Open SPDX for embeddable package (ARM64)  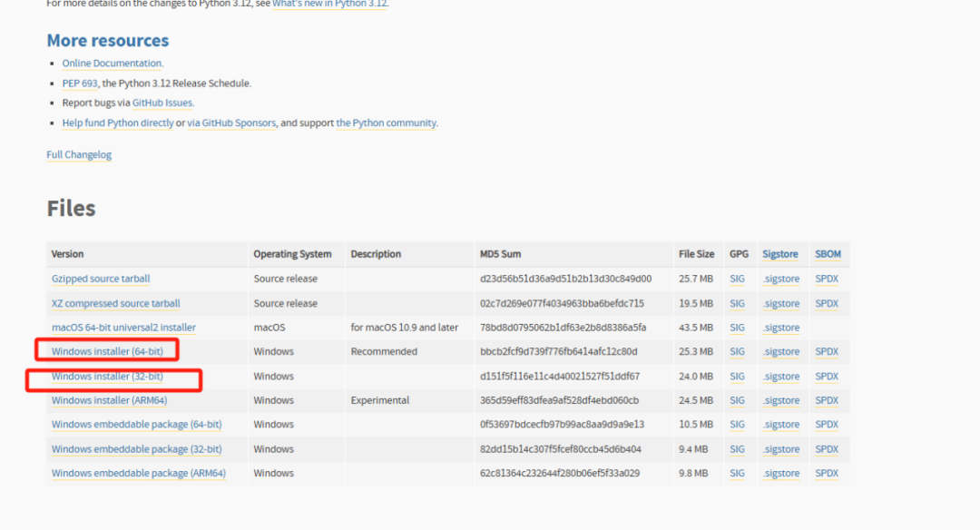[x=827, y=473]
